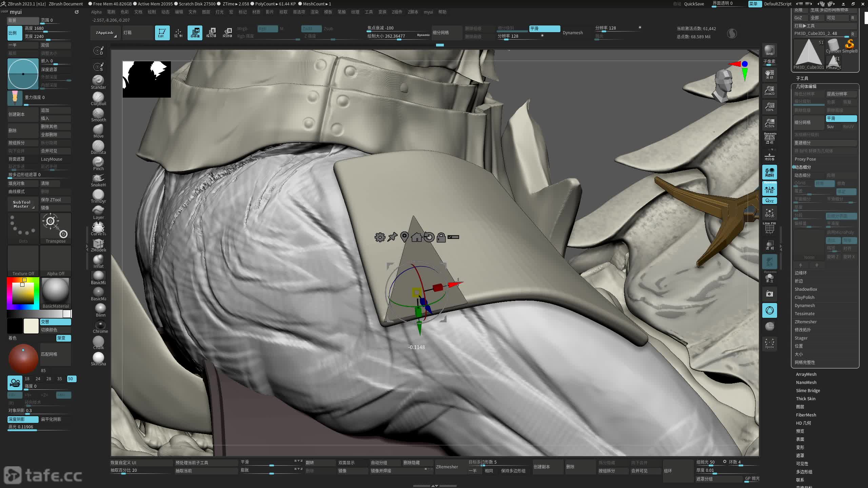
Task: Click the Edit mode button
Action: click(162, 33)
